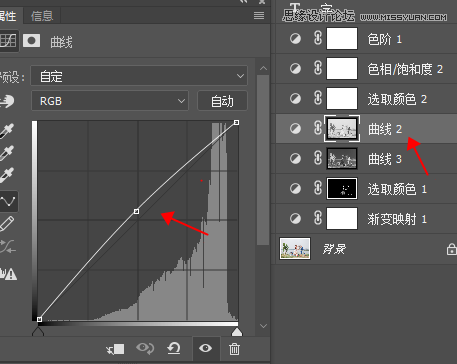Select the 色相/饱和度 2 mask thumbnail
Image resolution: width=457 pixels, height=364 pixels.
[x=342, y=69]
